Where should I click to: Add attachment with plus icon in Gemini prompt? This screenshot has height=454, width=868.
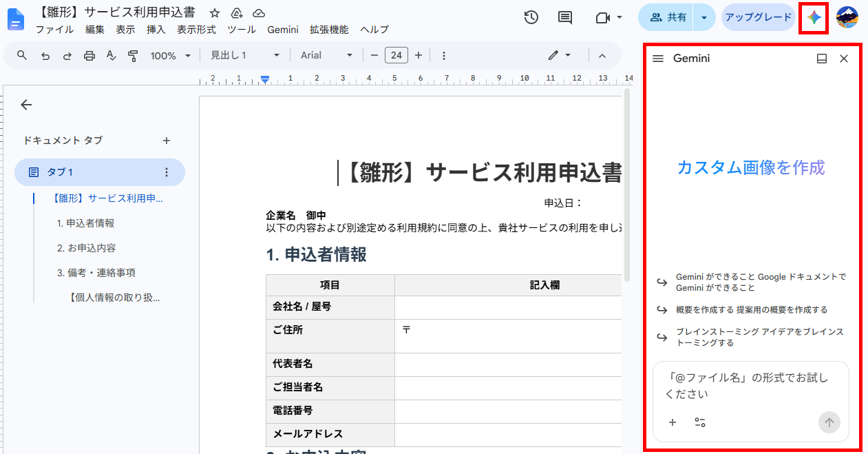point(673,422)
